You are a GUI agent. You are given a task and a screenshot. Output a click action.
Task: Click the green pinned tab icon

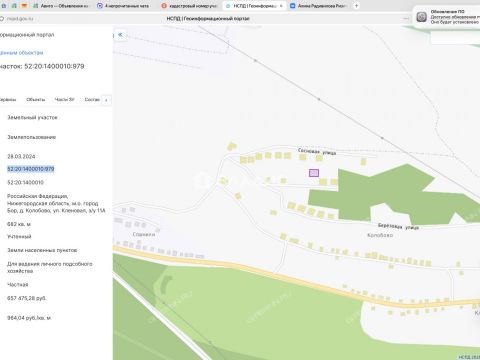pos(14,6)
